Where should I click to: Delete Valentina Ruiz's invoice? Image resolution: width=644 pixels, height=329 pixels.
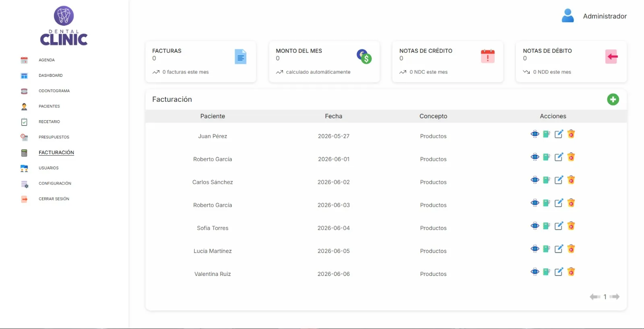tap(571, 271)
